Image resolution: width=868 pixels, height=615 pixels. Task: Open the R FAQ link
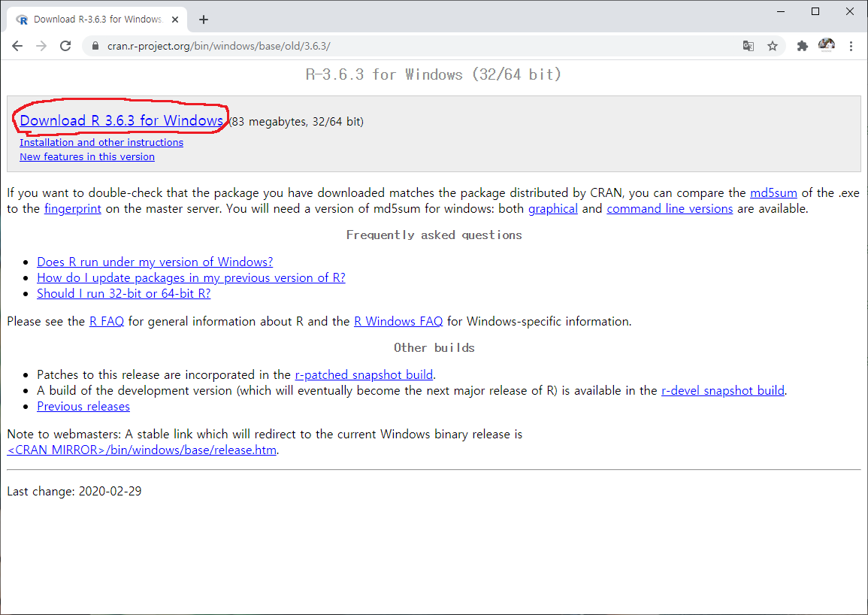click(x=107, y=321)
